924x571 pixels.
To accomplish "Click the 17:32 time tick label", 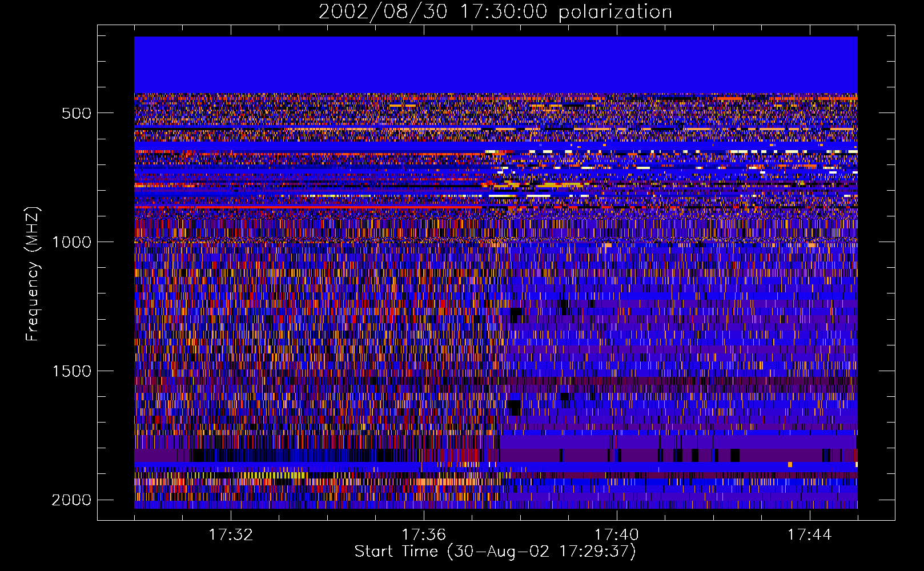I will coord(231,535).
